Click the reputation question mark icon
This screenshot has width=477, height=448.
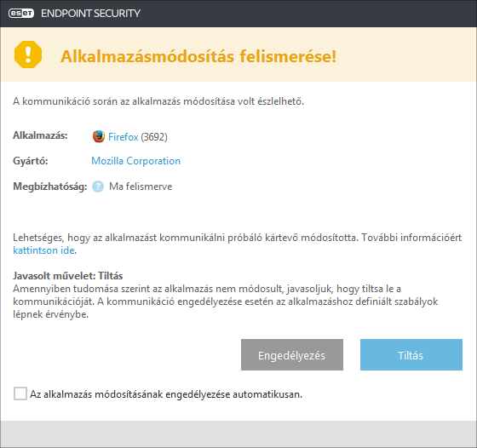pyautogui.click(x=98, y=187)
